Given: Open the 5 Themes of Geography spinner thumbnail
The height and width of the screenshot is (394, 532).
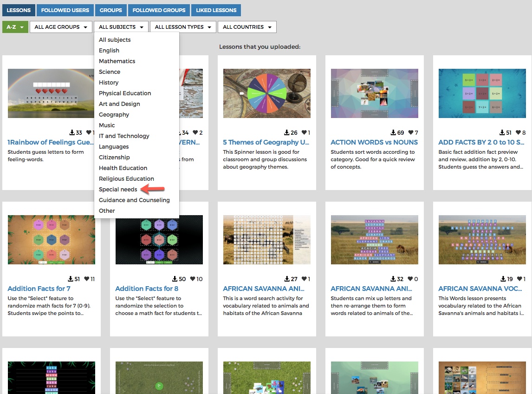Looking at the screenshot, I should [266, 93].
